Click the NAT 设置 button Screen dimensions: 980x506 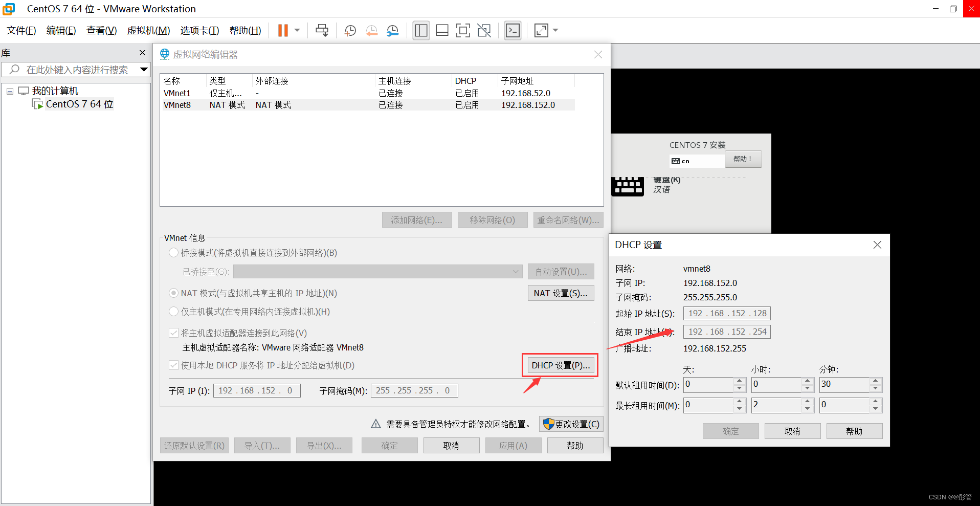click(561, 293)
